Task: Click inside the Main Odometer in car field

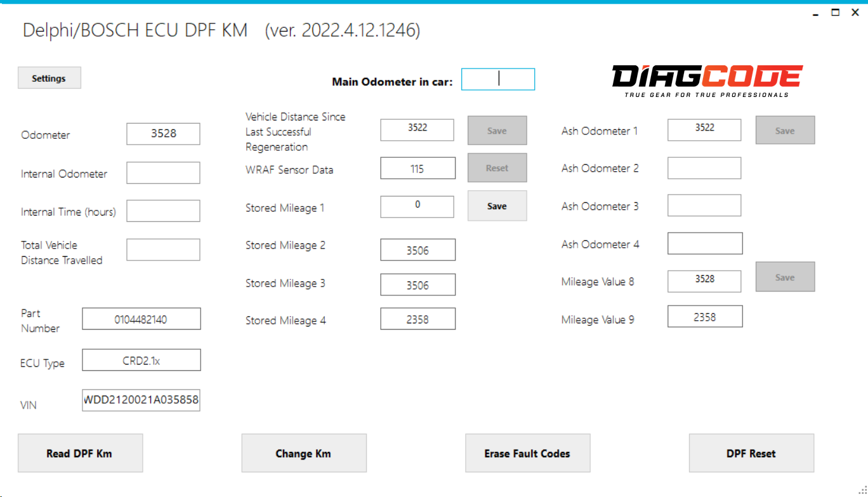Action: [x=497, y=79]
